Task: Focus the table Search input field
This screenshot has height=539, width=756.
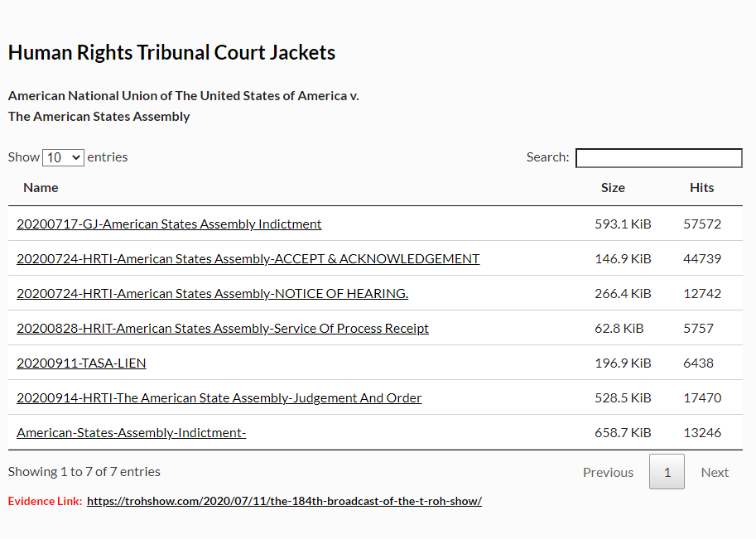Action: (x=658, y=158)
